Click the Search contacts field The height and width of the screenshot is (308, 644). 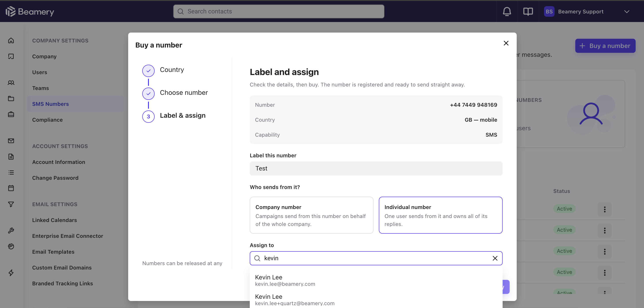coord(279,11)
